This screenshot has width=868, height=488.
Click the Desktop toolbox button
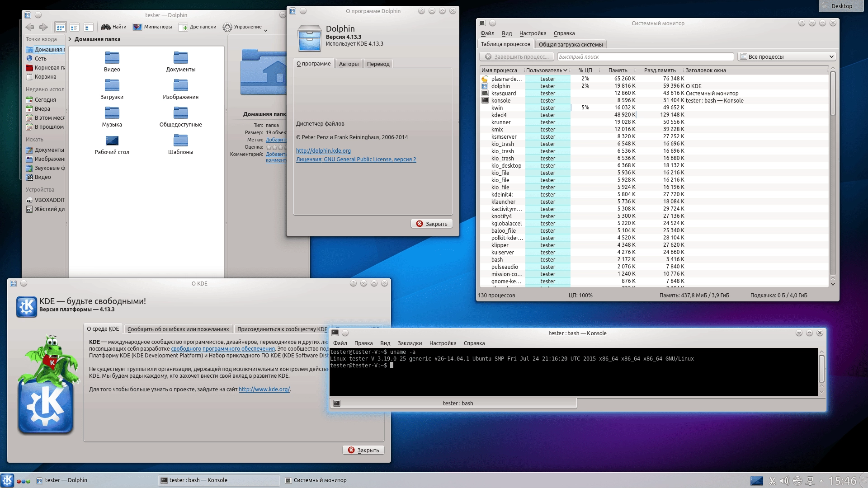[x=840, y=6]
